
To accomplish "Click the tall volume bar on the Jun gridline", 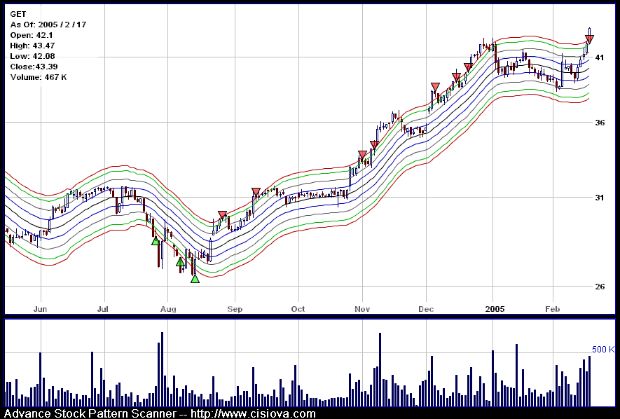I will click(40, 379).
